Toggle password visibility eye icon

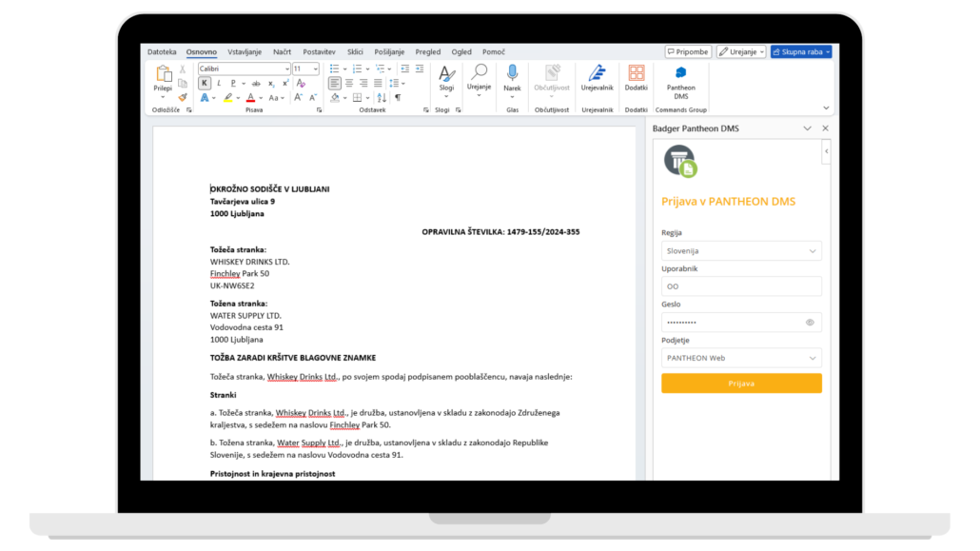point(810,323)
